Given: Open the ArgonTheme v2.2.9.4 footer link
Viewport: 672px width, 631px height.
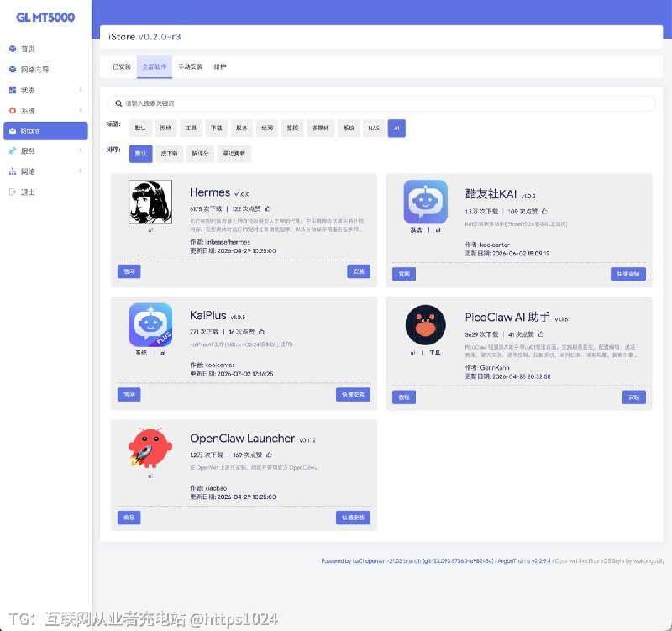Looking at the screenshot, I should pos(523,560).
